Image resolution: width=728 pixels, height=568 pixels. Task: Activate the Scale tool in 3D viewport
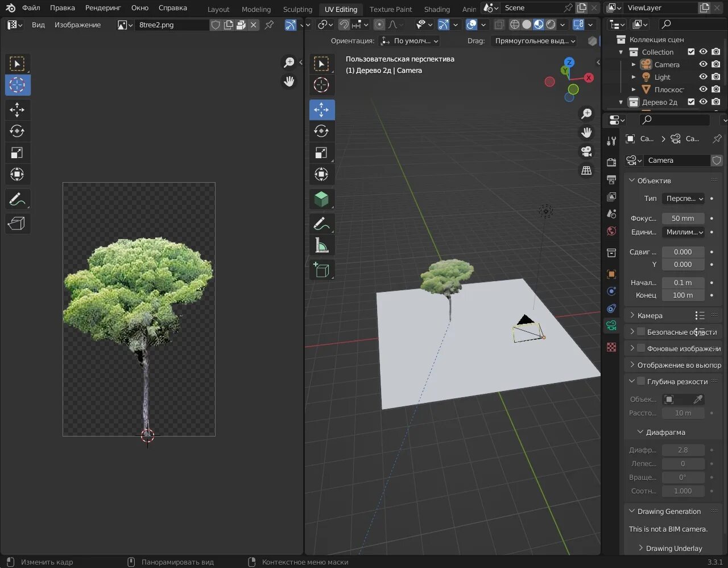(321, 153)
